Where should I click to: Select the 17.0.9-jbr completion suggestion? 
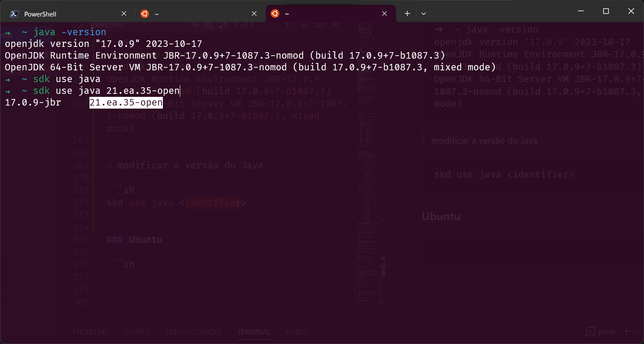[x=33, y=103]
